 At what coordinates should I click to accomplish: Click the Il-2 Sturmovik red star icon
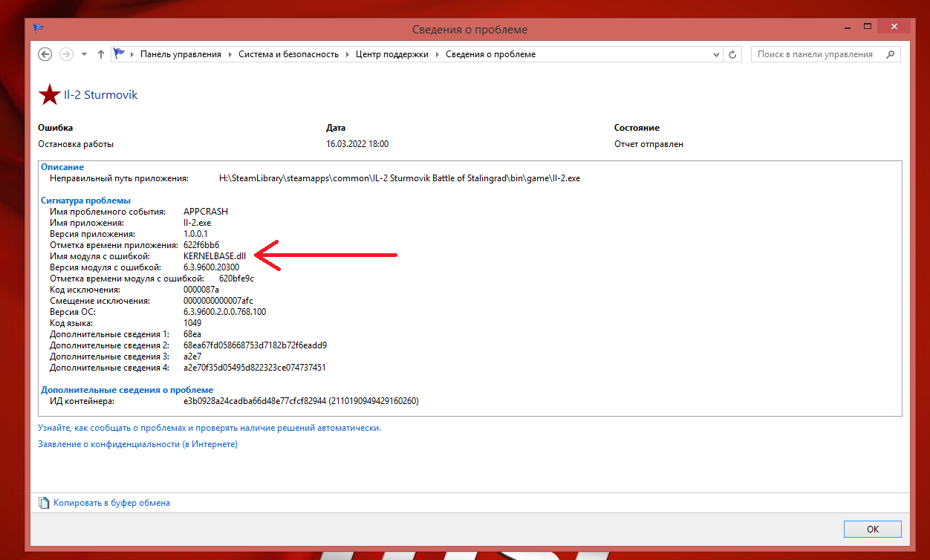[49, 94]
